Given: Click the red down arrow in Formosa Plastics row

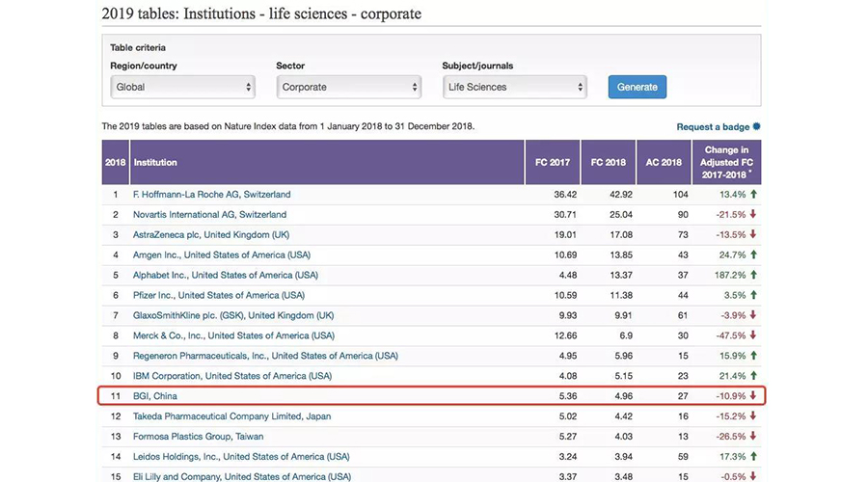Looking at the screenshot, I should [753, 436].
